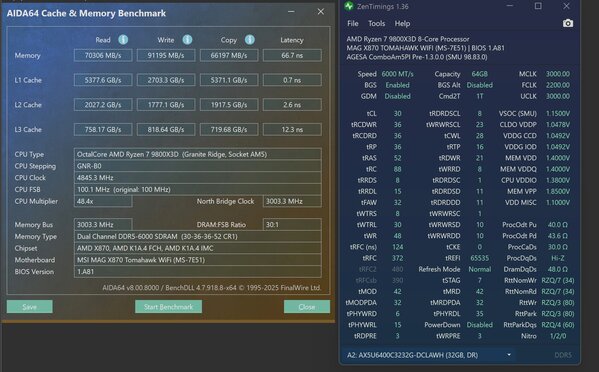Click the Save button in AIDA64
599x372 pixels.
pyautogui.click(x=29, y=307)
